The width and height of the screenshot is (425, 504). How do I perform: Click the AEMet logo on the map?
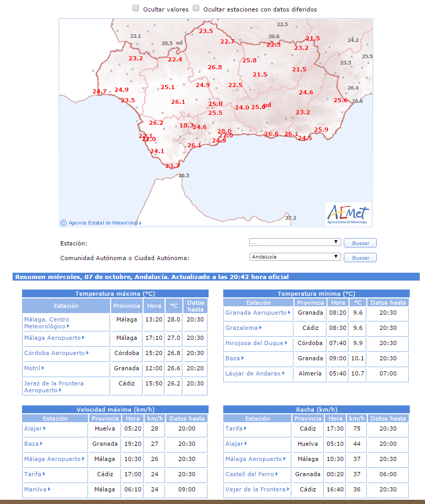point(348,214)
